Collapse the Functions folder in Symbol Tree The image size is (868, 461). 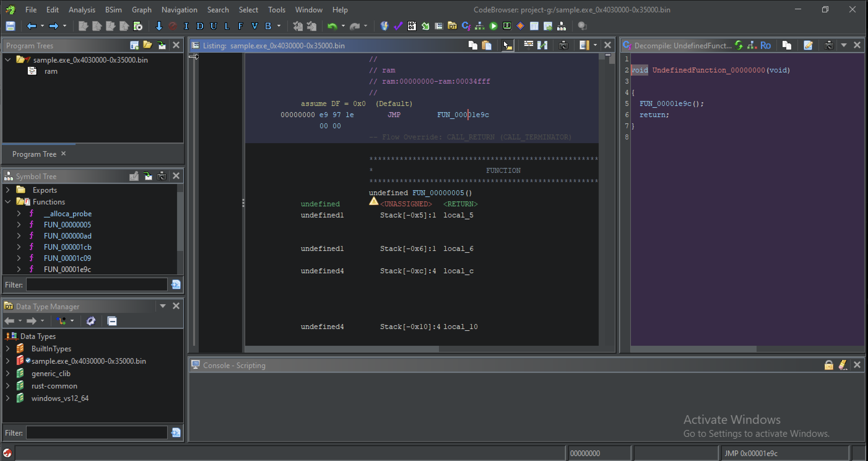(8, 202)
